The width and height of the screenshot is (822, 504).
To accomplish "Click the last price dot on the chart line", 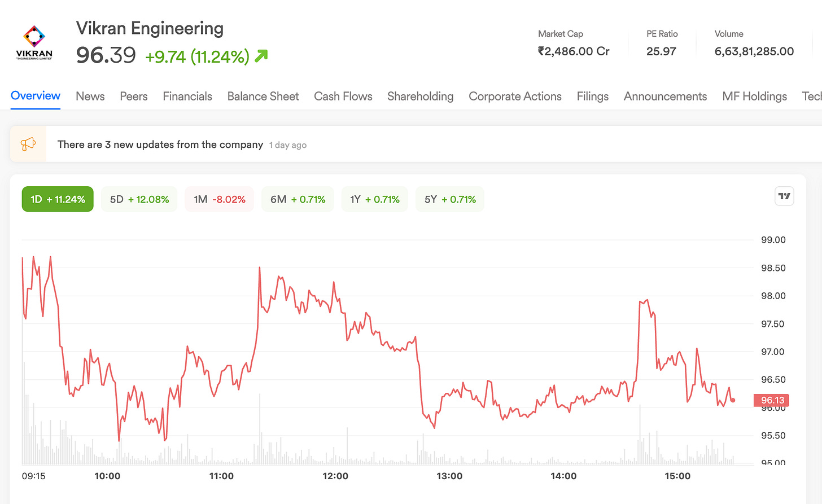I will [733, 400].
